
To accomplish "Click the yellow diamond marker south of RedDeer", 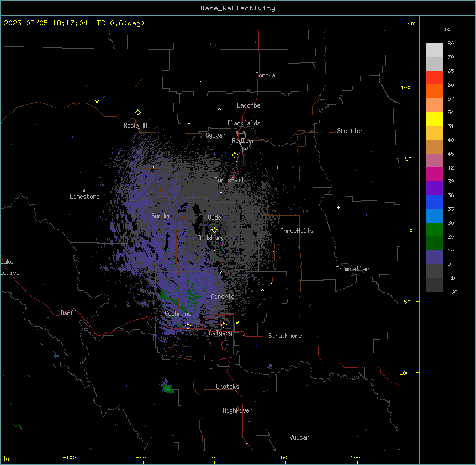I will point(235,155).
